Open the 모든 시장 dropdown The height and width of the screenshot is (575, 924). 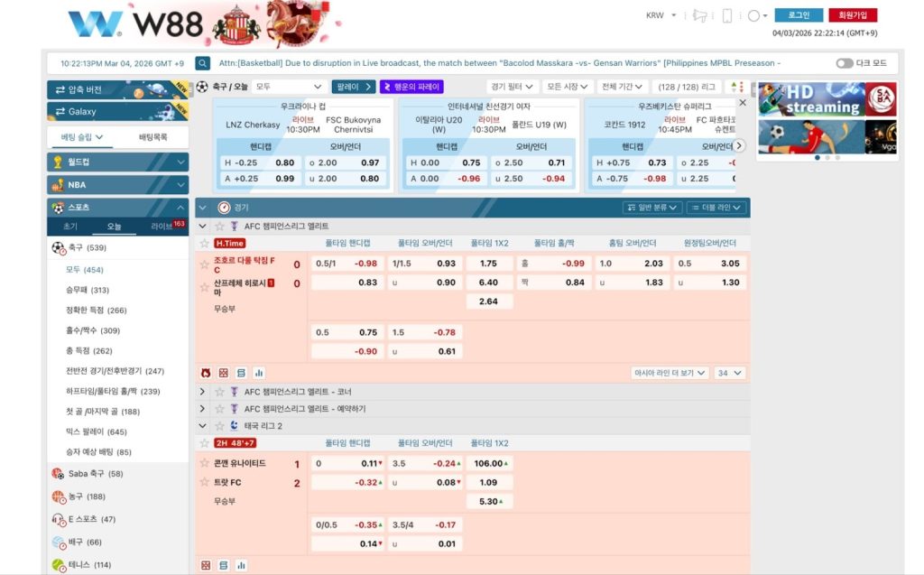point(567,87)
